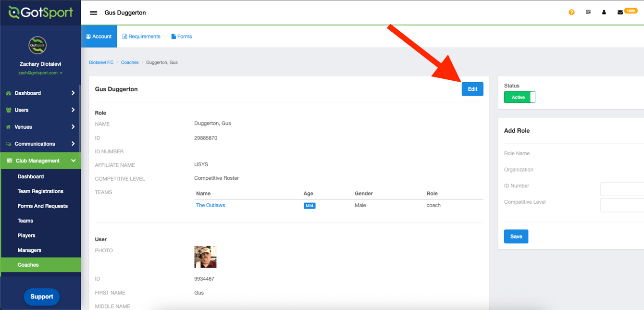Open the hamburger menu icon
The image size is (644, 310).
point(94,13)
